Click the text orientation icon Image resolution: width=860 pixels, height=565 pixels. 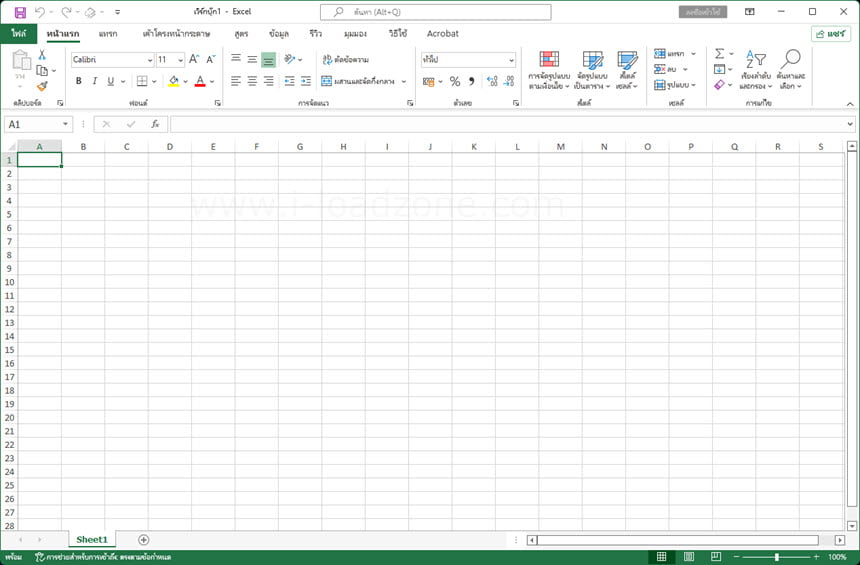(x=290, y=59)
